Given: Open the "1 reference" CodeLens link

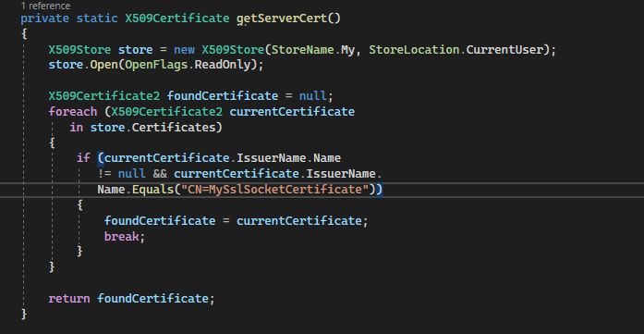Looking at the screenshot, I should [45, 6].
